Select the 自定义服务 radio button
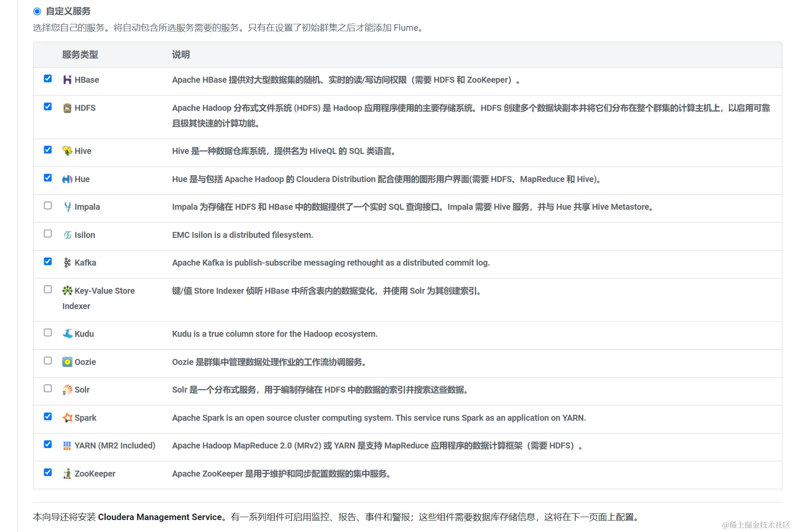 [37, 12]
